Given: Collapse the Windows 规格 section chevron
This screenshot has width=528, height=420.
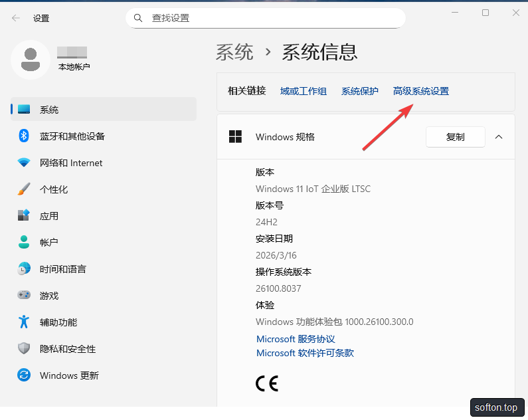Looking at the screenshot, I should (x=499, y=137).
